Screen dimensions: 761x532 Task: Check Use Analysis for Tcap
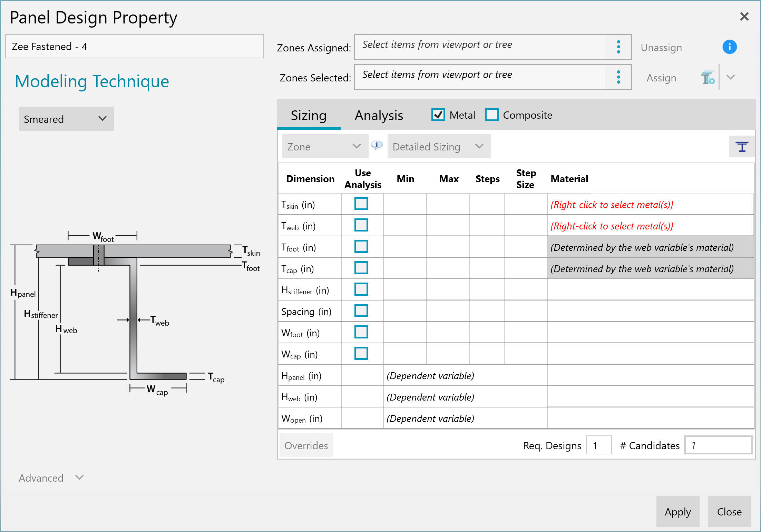click(x=361, y=268)
